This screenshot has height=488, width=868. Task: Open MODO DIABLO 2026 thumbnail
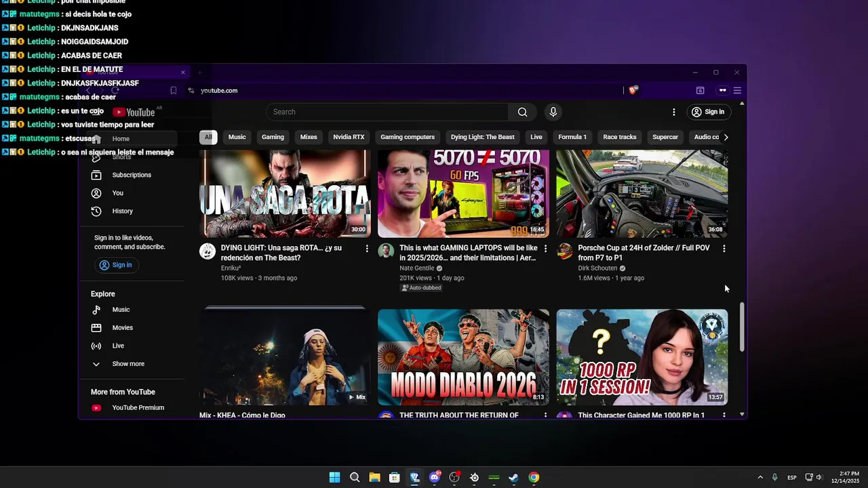pos(463,357)
